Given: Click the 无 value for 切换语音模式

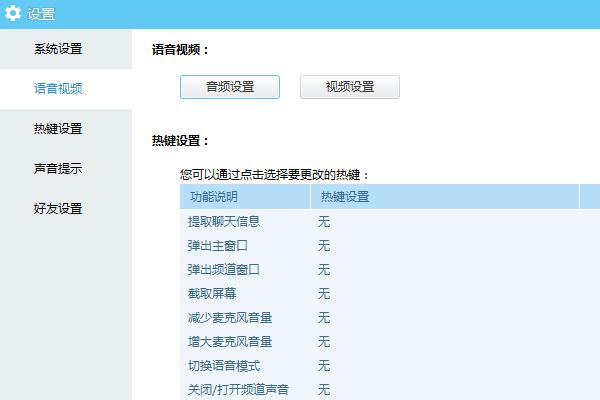Looking at the screenshot, I should 324,366.
